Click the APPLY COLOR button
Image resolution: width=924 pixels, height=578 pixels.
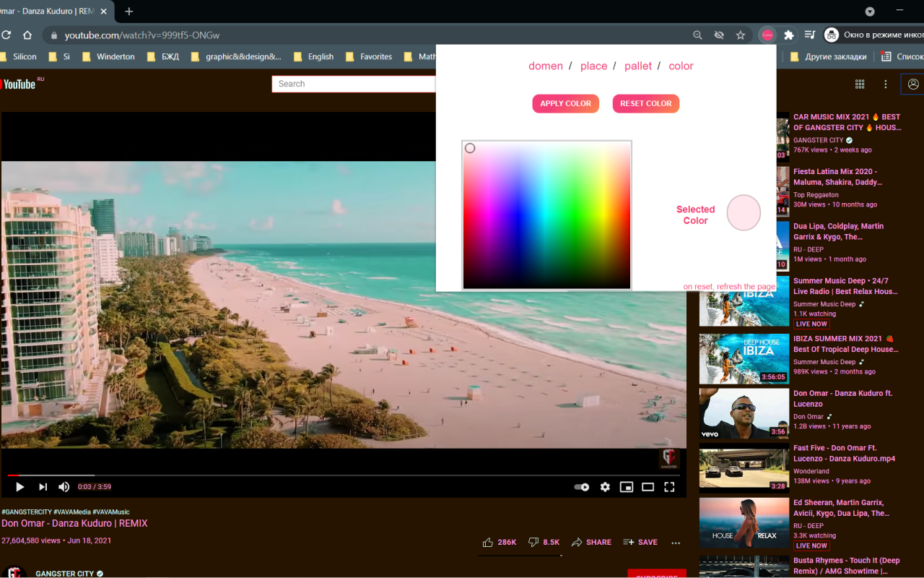click(x=565, y=103)
